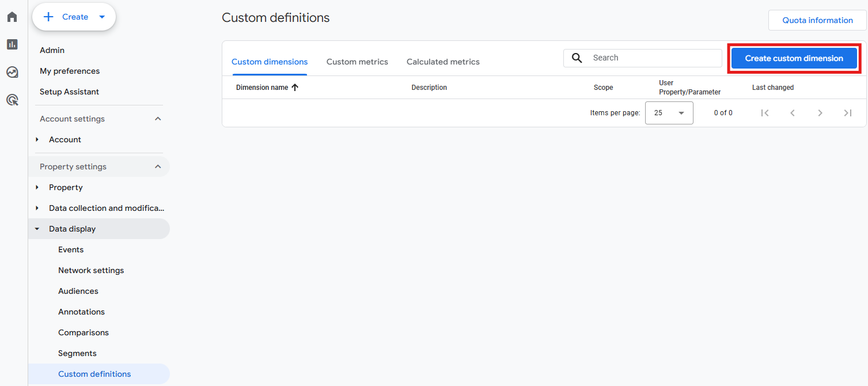Click the Custom definitions page title
The image size is (868, 386).
(276, 18)
